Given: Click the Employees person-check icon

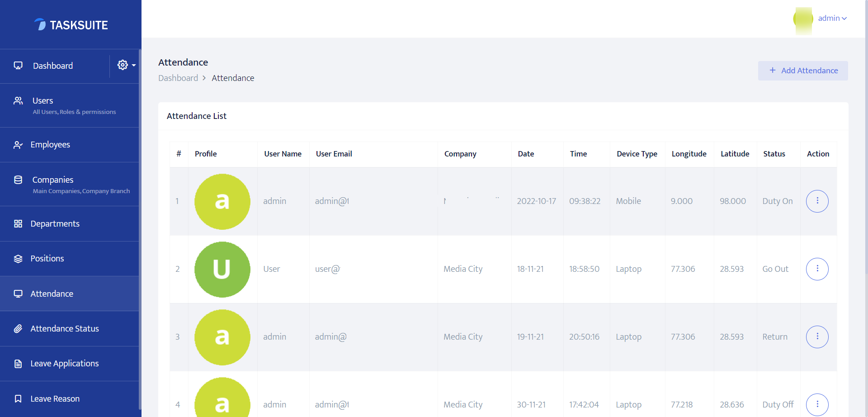Looking at the screenshot, I should [x=18, y=145].
